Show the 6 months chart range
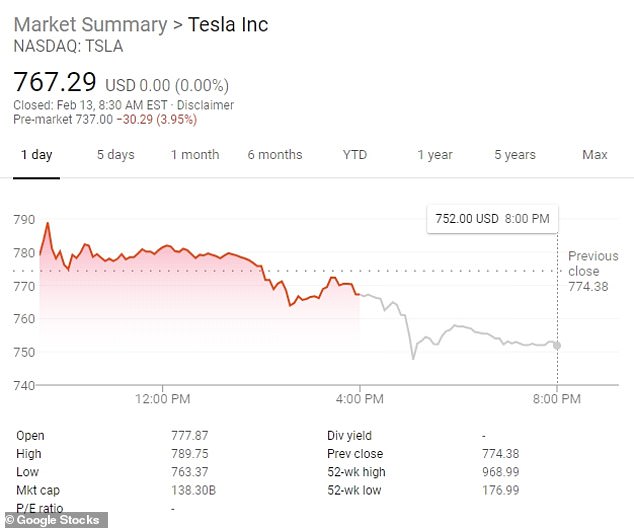The width and height of the screenshot is (634, 528). [x=274, y=155]
